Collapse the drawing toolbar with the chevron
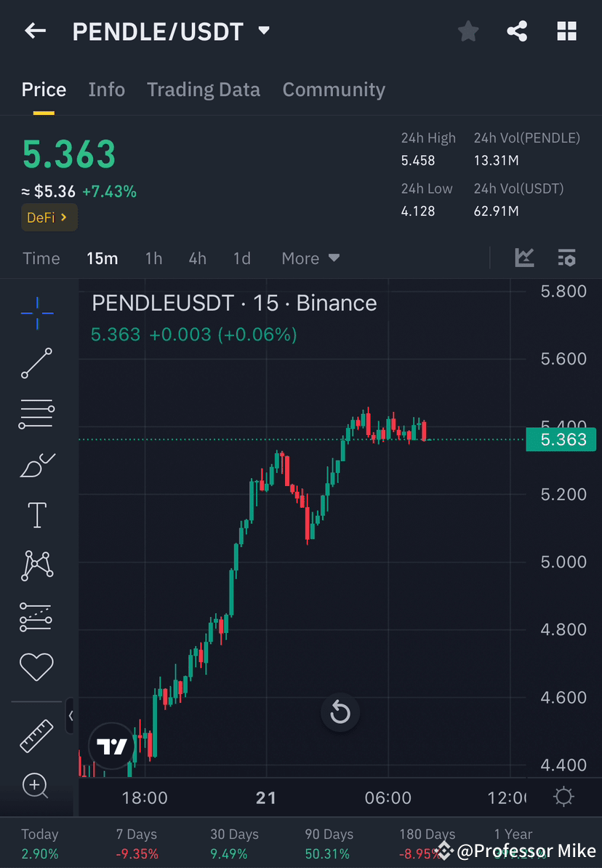Viewport: 602px width, 868px height. pos(71,716)
